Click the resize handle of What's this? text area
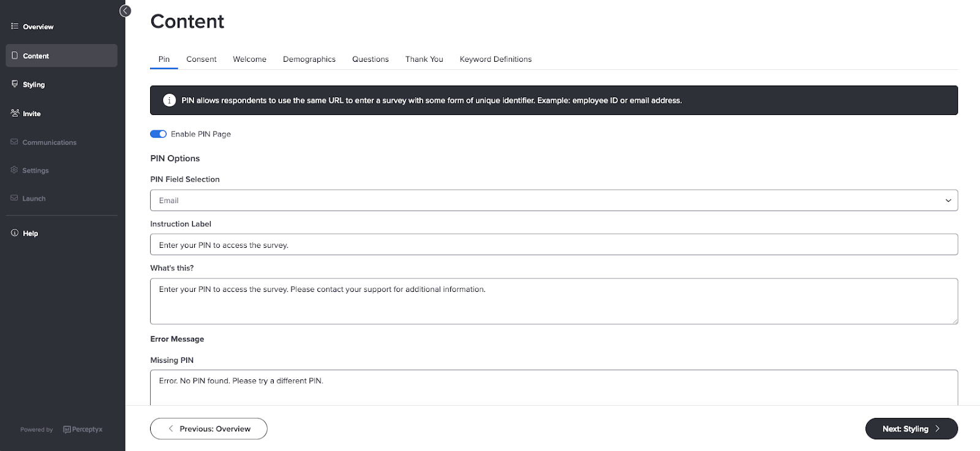This screenshot has width=980, height=451. (x=954, y=321)
